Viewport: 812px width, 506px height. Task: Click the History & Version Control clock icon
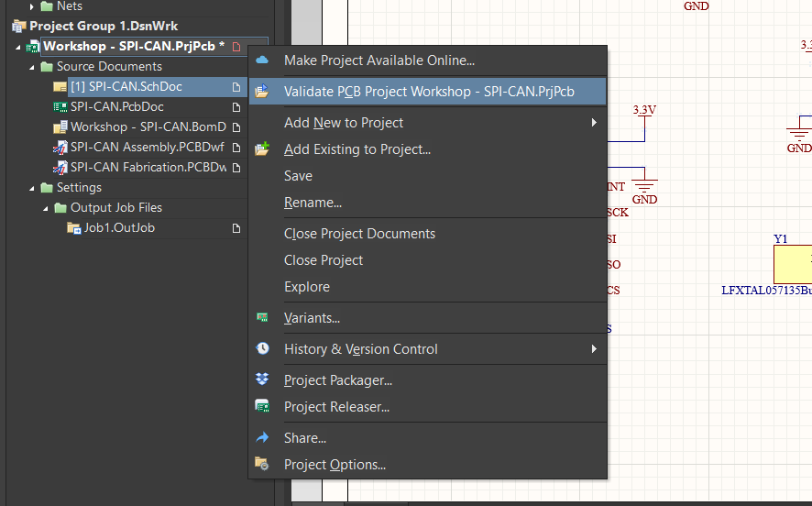(x=262, y=348)
